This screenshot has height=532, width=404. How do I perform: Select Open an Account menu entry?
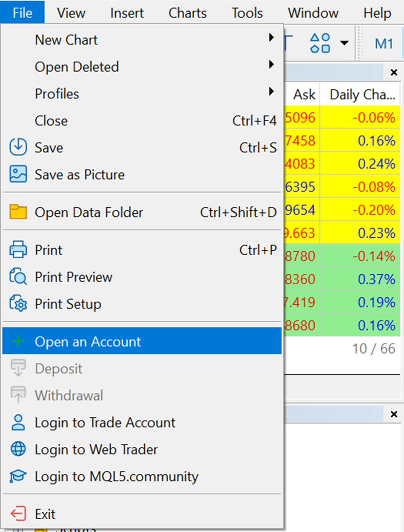[88, 342]
